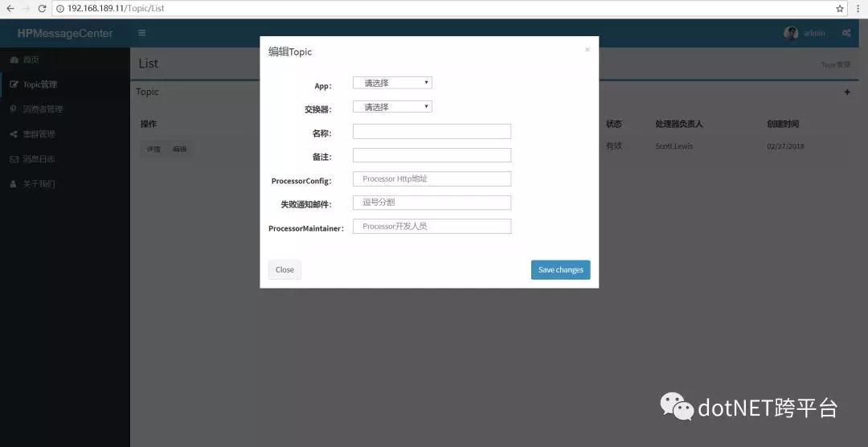
Task: Click the browser reload icon
Action: tap(42, 8)
